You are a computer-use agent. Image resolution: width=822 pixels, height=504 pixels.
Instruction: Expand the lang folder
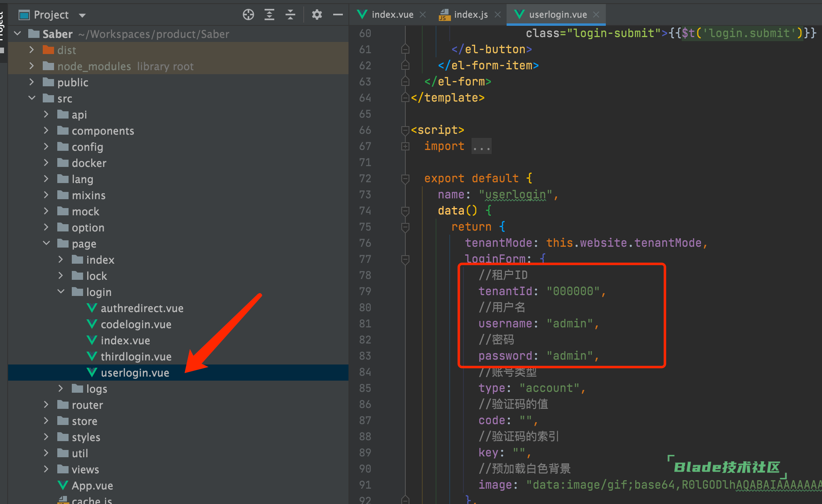[46, 179]
